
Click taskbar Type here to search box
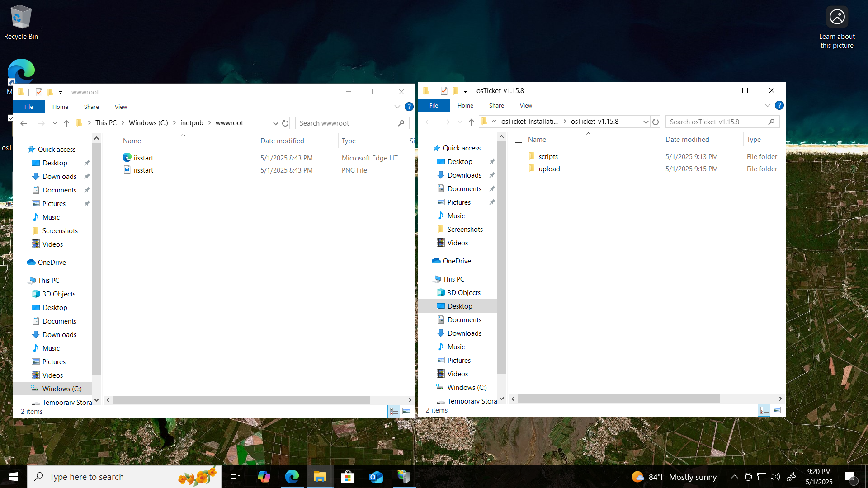[124, 477]
